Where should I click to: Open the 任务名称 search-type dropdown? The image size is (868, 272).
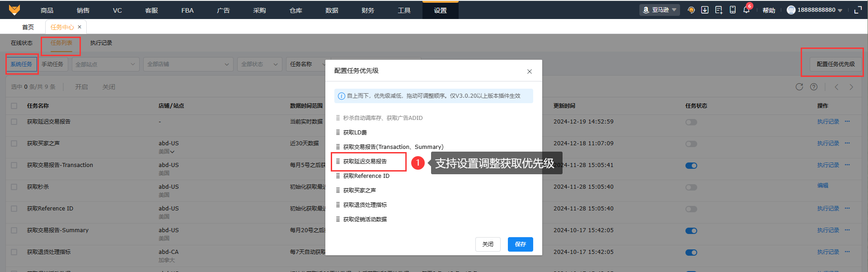click(x=307, y=64)
